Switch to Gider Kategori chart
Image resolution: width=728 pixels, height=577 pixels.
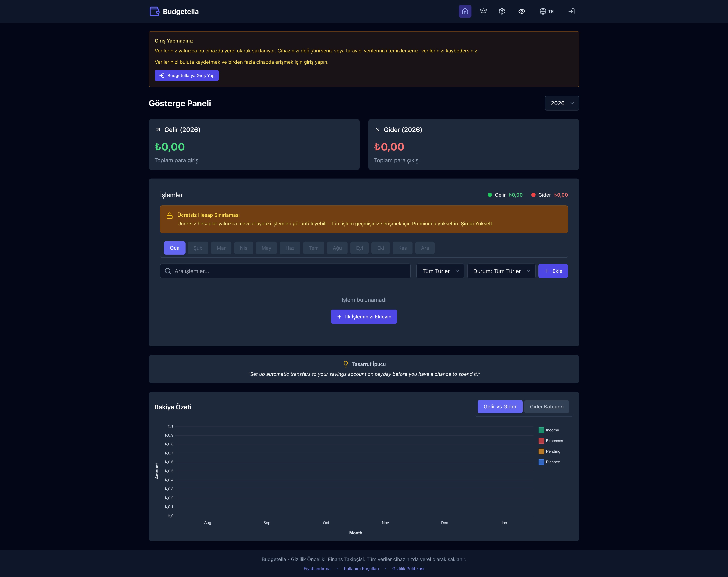[547, 407]
